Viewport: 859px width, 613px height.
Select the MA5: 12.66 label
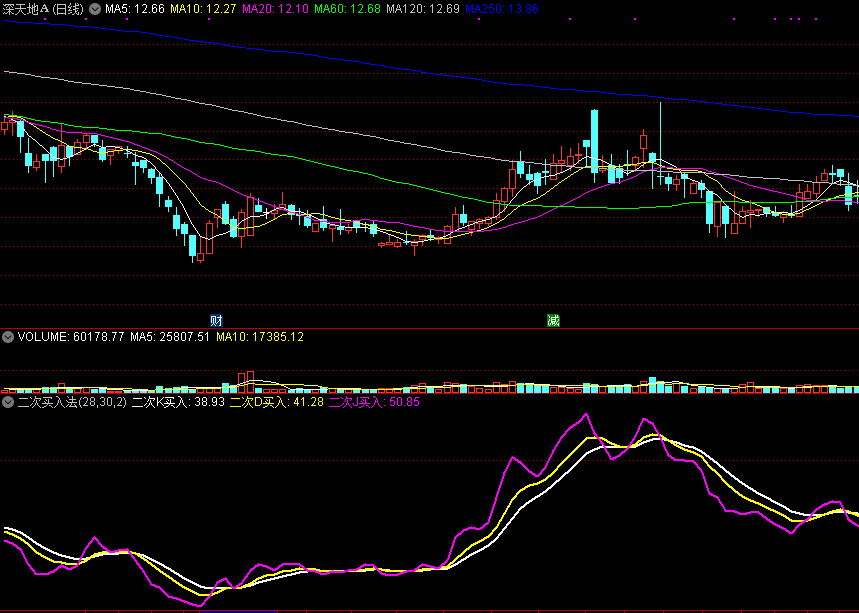(x=135, y=9)
